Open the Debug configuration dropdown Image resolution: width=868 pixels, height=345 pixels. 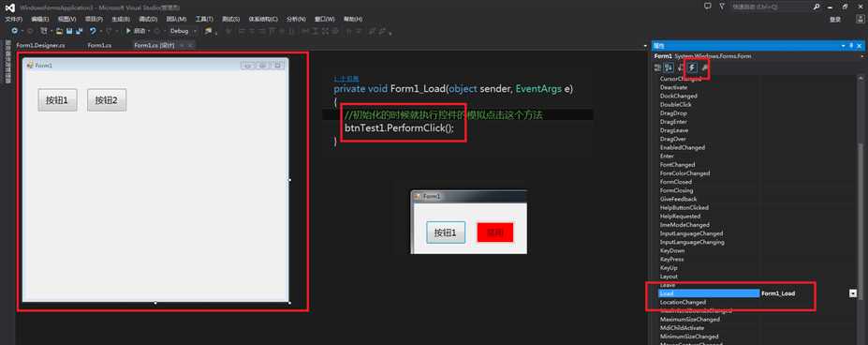tap(195, 31)
